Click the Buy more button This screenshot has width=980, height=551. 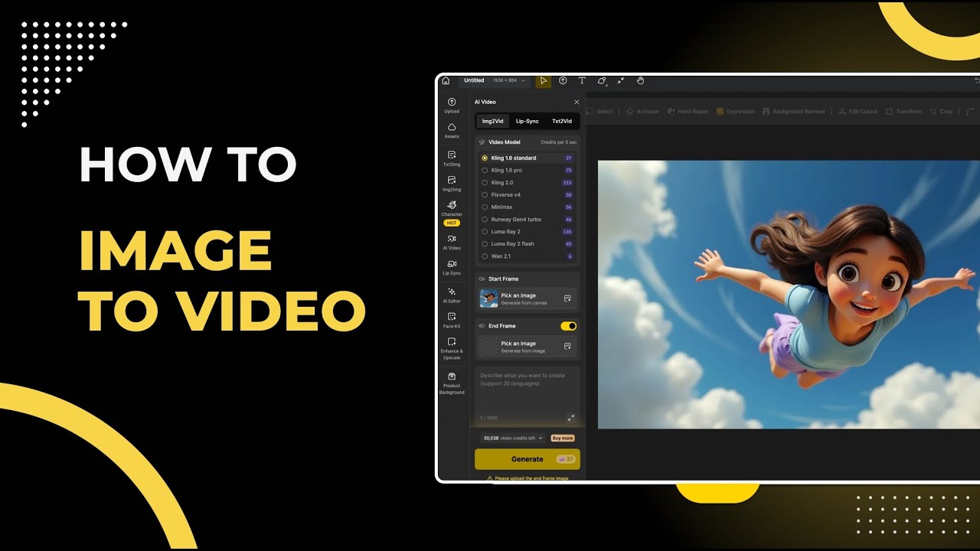[563, 439]
